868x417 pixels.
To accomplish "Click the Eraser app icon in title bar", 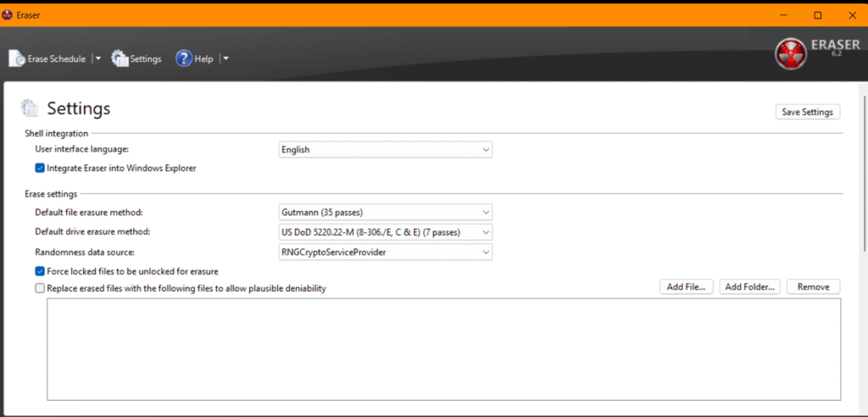I will pos(7,15).
